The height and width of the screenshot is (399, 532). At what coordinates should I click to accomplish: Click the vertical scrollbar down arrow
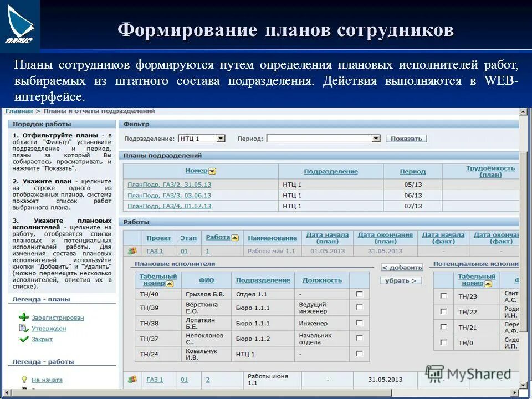524,386
